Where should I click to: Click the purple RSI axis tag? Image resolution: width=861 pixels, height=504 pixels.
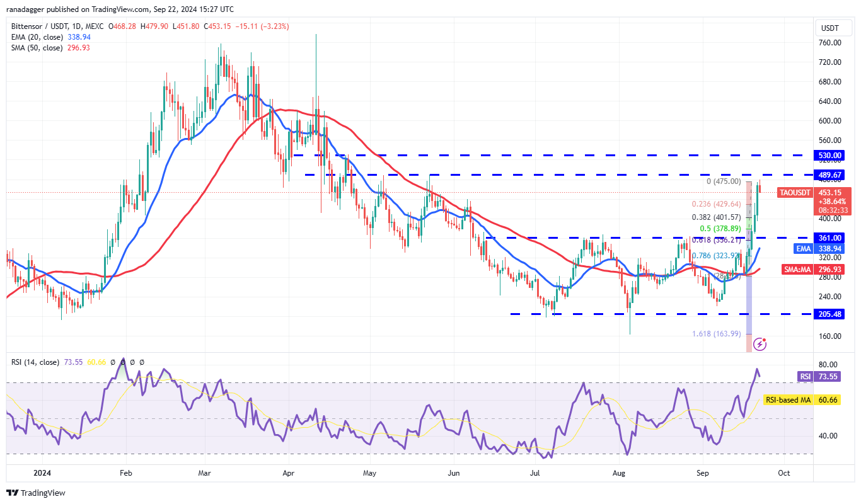[x=805, y=376]
